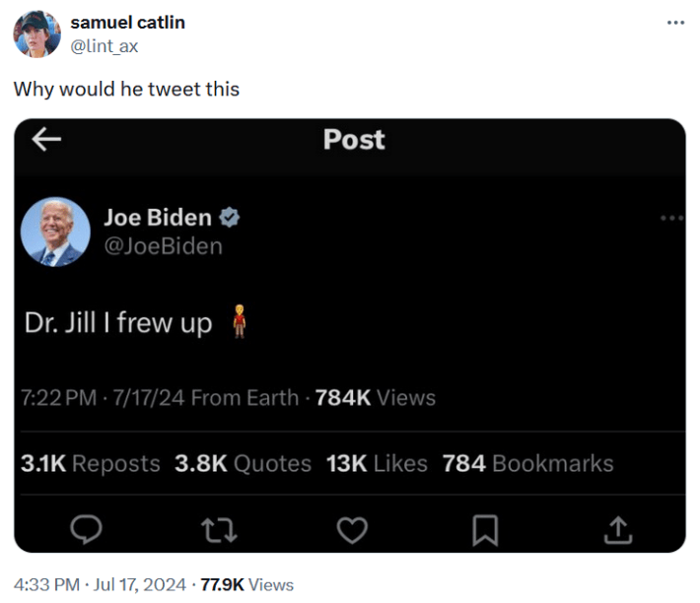This screenshot has width=700, height=603.
Task: Open the 3.1K Reposts list
Action: (90, 463)
